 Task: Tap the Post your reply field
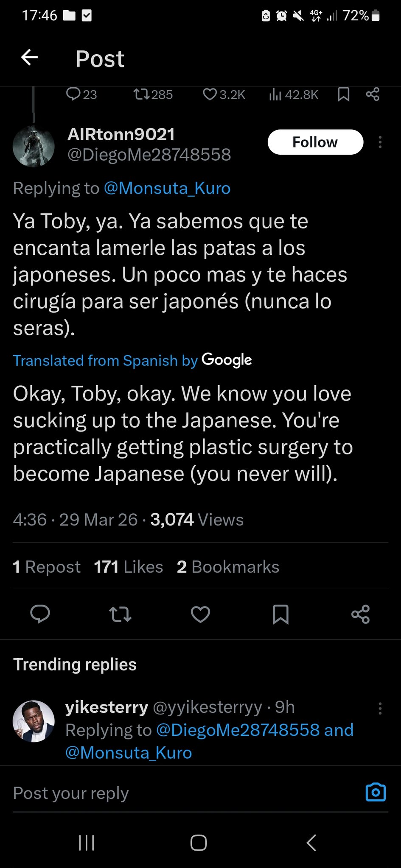pos(170,793)
